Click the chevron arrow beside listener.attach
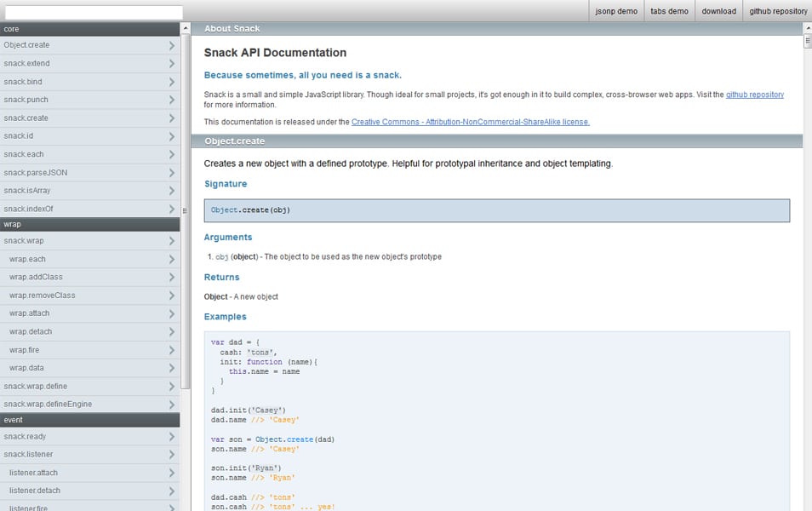Viewport: 812px width, 511px height. pyautogui.click(x=171, y=473)
